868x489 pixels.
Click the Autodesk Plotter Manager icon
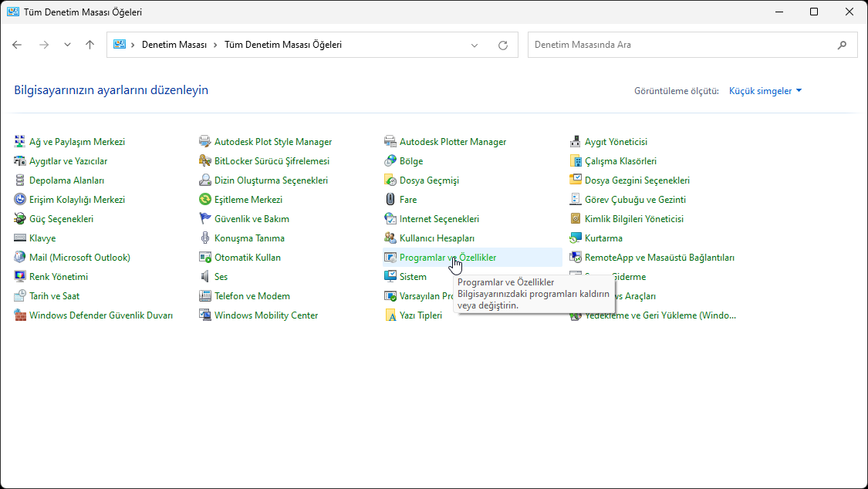pyautogui.click(x=390, y=142)
